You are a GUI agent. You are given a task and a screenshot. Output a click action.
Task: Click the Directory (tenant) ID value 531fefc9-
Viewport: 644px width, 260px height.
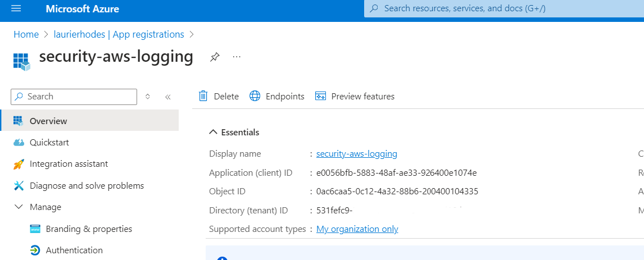(335, 210)
